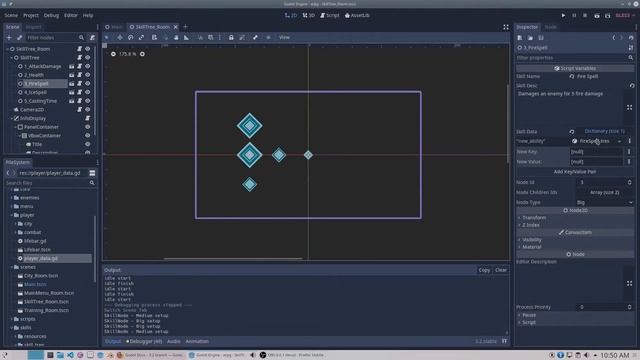Screen dimensions: 640x360
Task: Play the project
Action: click(x=563, y=16)
